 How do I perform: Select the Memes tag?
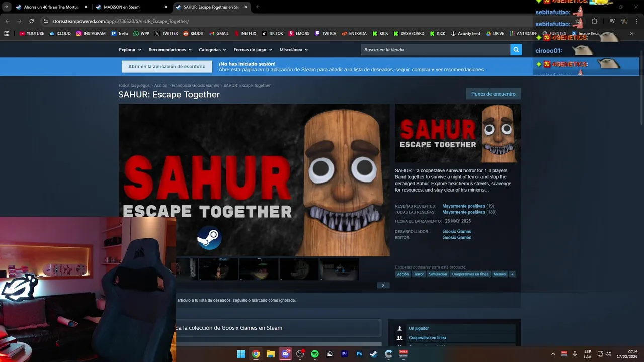pyautogui.click(x=500, y=274)
